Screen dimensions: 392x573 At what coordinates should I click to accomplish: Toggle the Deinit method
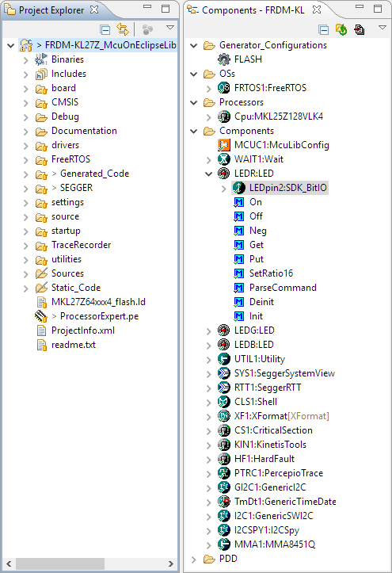(x=239, y=302)
